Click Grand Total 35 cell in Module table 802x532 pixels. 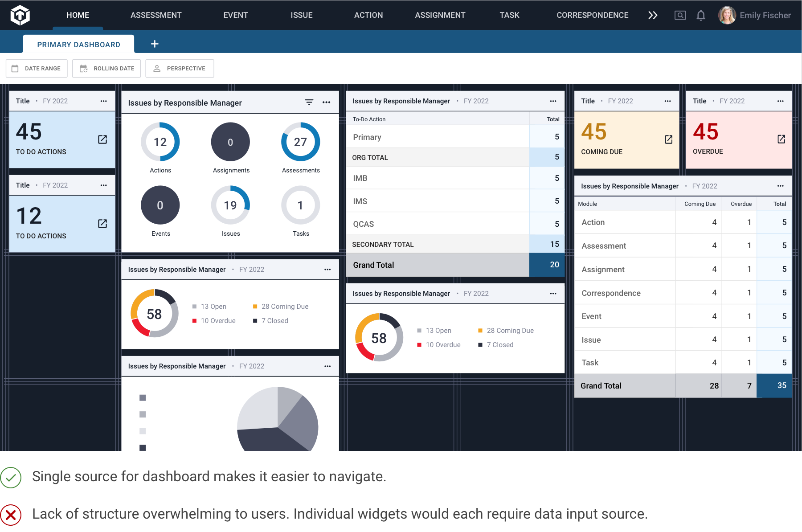click(774, 385)
